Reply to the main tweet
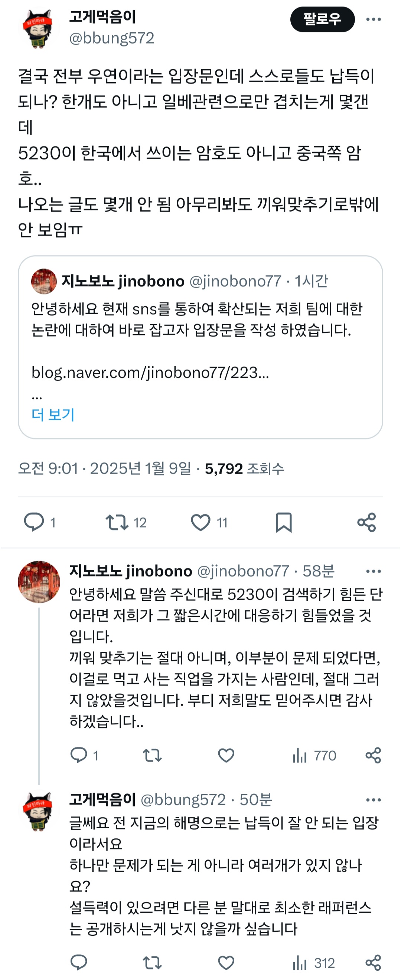The width and height of the screenshot is (401, 980). coord(33,522)
